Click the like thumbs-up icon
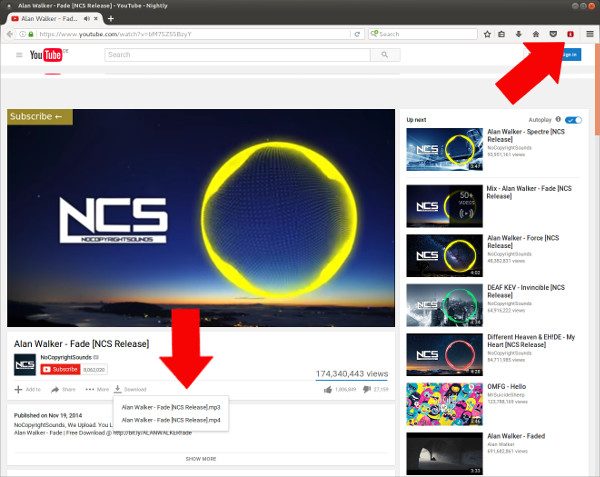The image size is (600, 477). pyautogui.click(x=326, y=389)
